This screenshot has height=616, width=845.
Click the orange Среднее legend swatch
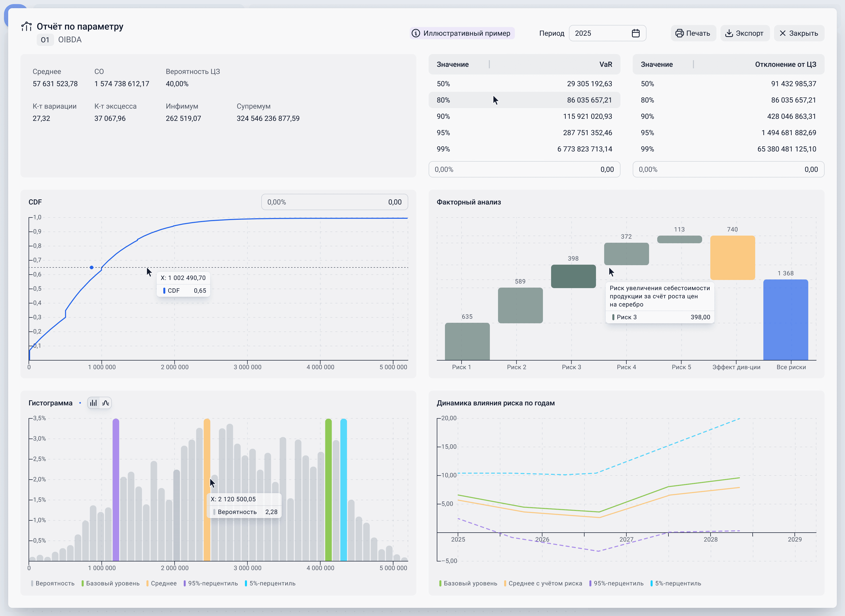148,583
